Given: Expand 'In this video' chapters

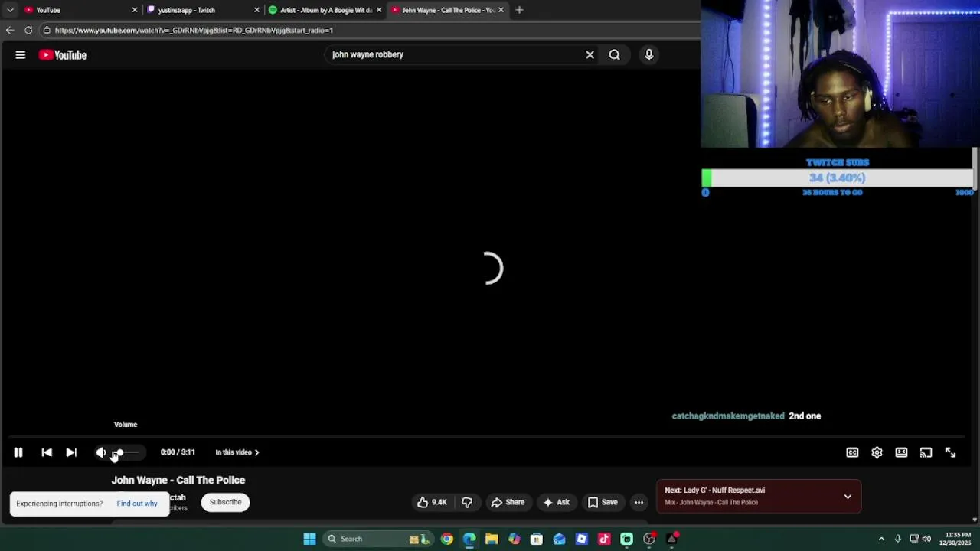Looking at the screenshot, I should [237, 452].
